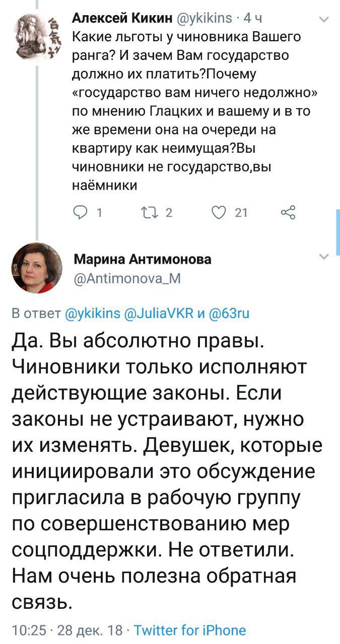340x644 pixels.
Task: Click the @ykikins mention in the reply line
Action: tap(94, 313)
